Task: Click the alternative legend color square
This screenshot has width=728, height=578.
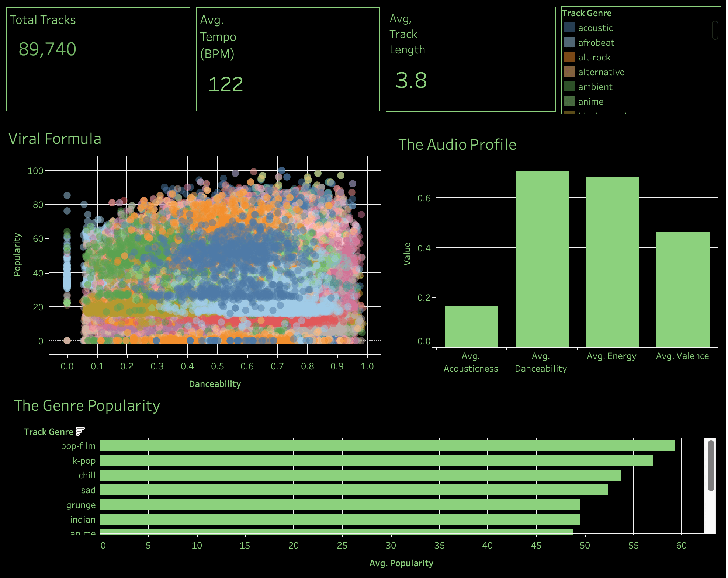Action: tap(569, 72)
